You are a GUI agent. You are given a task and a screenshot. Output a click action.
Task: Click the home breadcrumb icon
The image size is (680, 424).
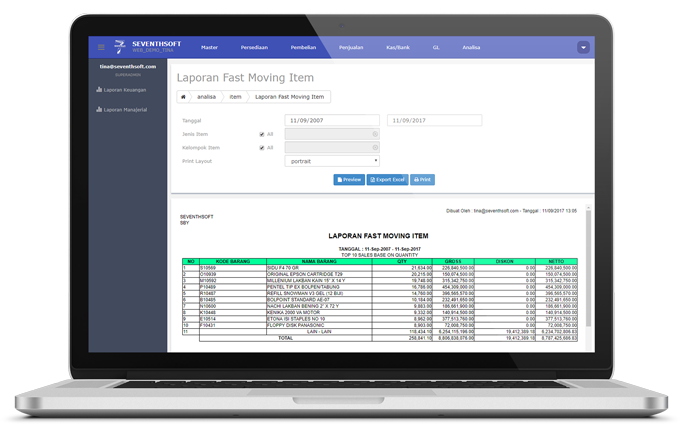pyautogui.click(x=184, y=97)
